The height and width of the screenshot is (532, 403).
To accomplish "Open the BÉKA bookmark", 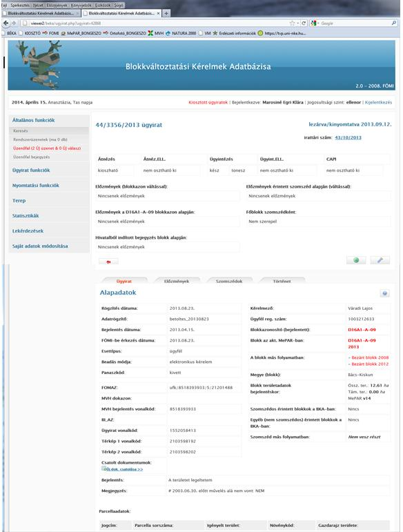I will pyautogui.click(x=9, y=33).
